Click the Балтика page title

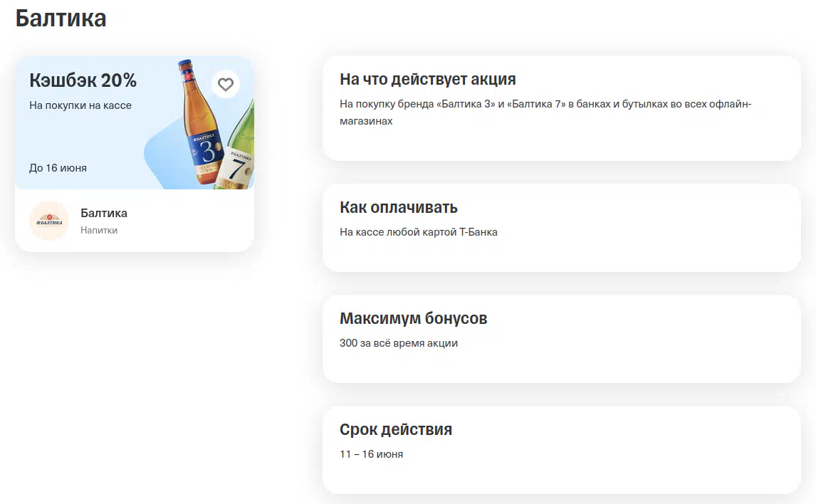point(61,19)
